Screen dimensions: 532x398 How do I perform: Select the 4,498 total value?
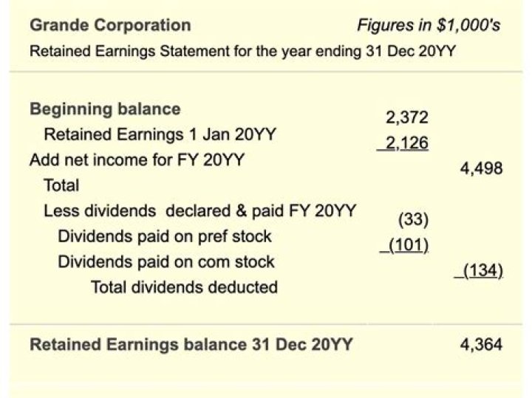pyautogui.click(x=481, y=168)
